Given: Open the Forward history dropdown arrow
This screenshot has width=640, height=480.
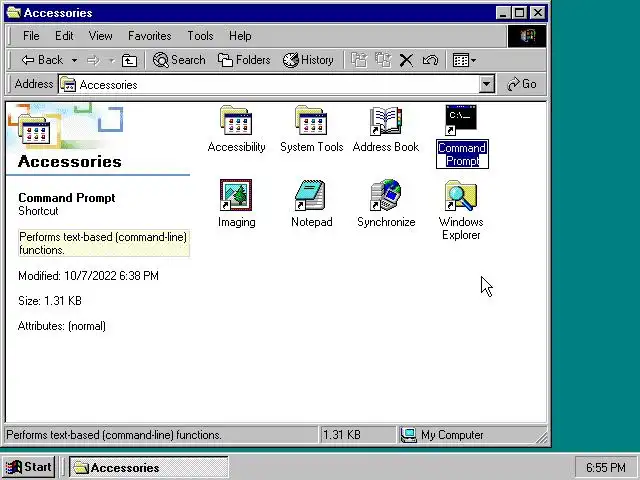Looking at the screenshot, I should (x=111, y=60).
